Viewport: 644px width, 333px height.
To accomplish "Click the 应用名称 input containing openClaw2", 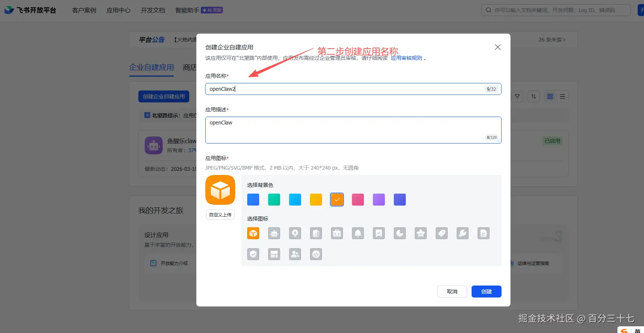I will (353, 89).
